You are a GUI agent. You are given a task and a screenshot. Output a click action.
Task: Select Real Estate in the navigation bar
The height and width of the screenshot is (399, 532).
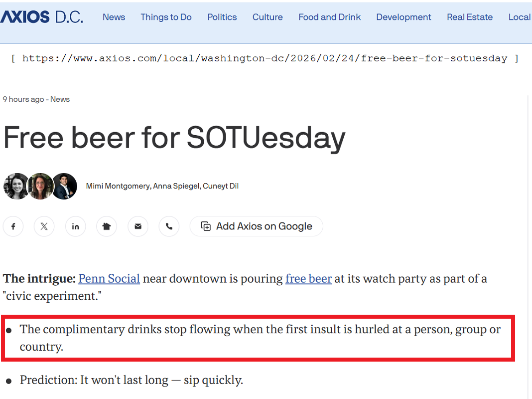click(x=469, y=17)
